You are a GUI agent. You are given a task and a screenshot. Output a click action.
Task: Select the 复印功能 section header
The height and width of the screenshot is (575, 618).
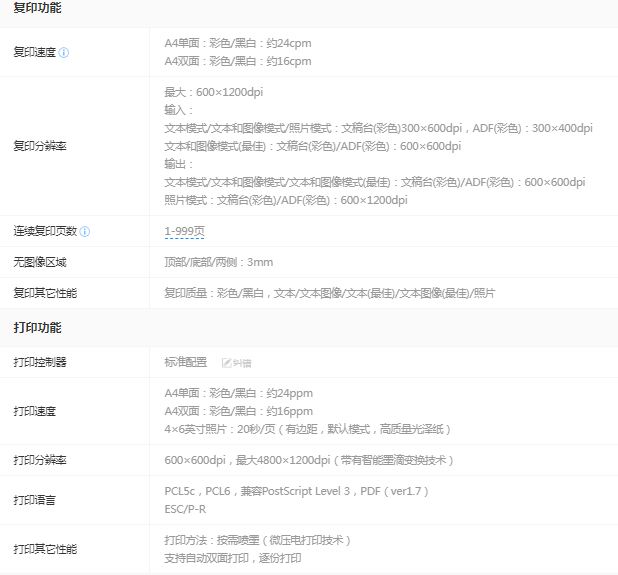click(37, 8)
